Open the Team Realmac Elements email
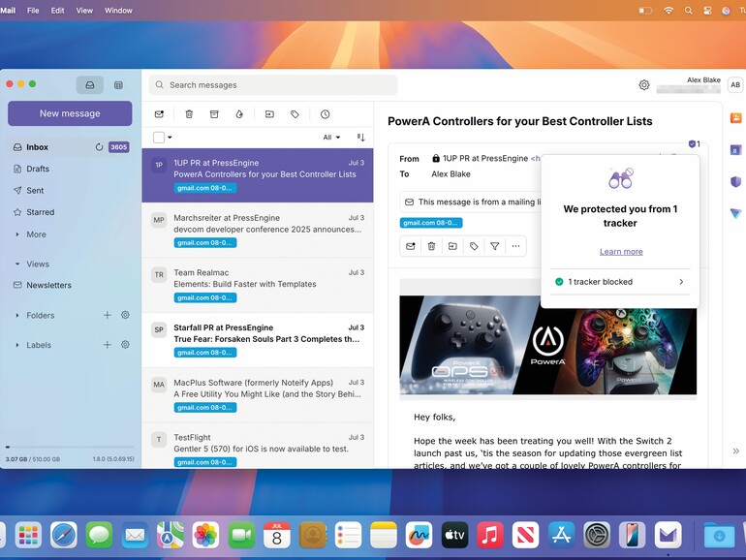 click(x=258, y=285)
